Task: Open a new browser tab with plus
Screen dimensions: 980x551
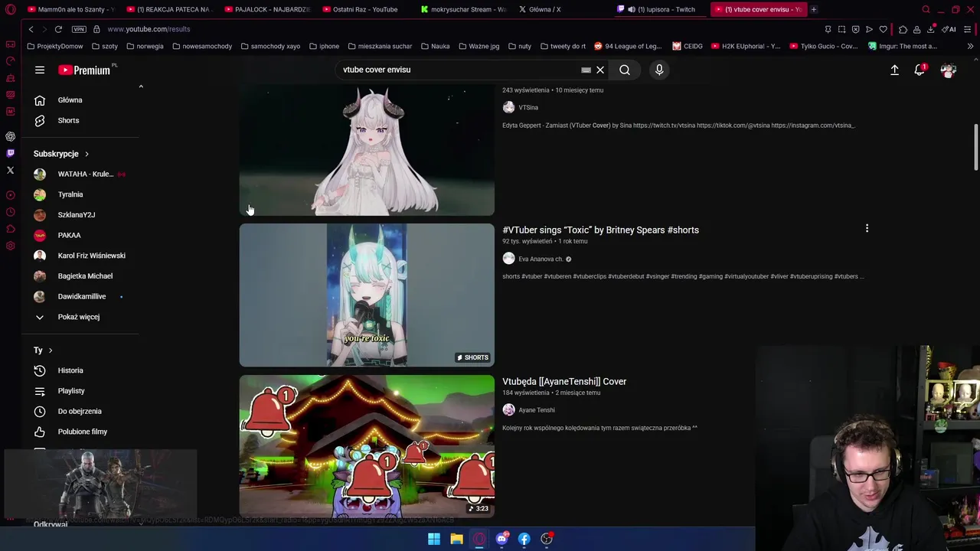Action: coord(814,9)
